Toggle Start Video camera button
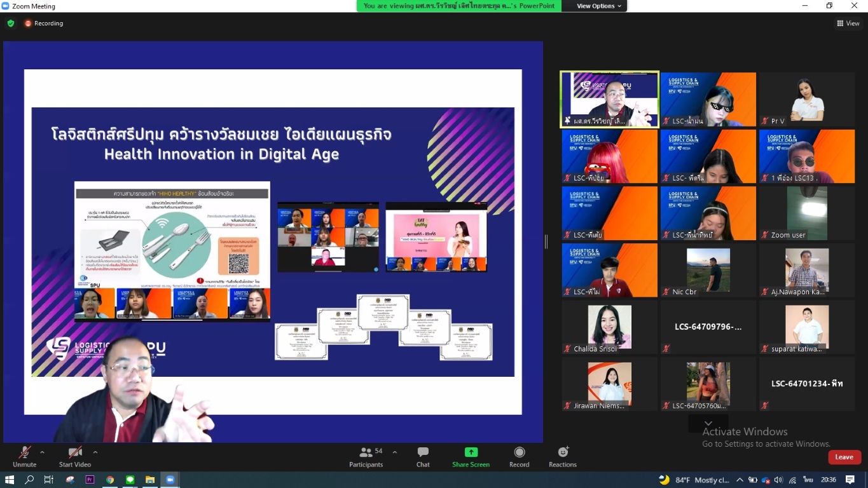 [x=75, y=453]
